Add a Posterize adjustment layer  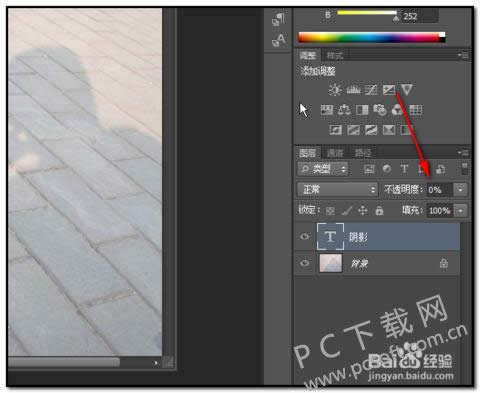(x=353, y=130)
